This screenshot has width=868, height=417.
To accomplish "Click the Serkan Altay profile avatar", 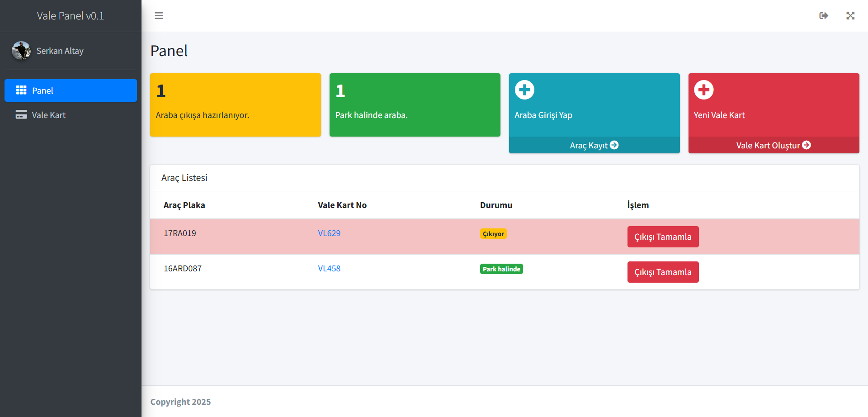I will coord(21,51).
